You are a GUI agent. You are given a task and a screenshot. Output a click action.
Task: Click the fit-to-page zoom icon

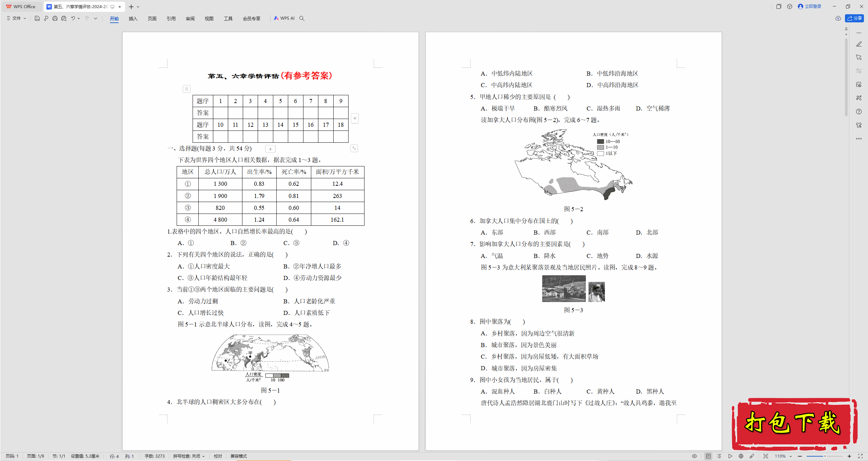(x=766, y=456)
